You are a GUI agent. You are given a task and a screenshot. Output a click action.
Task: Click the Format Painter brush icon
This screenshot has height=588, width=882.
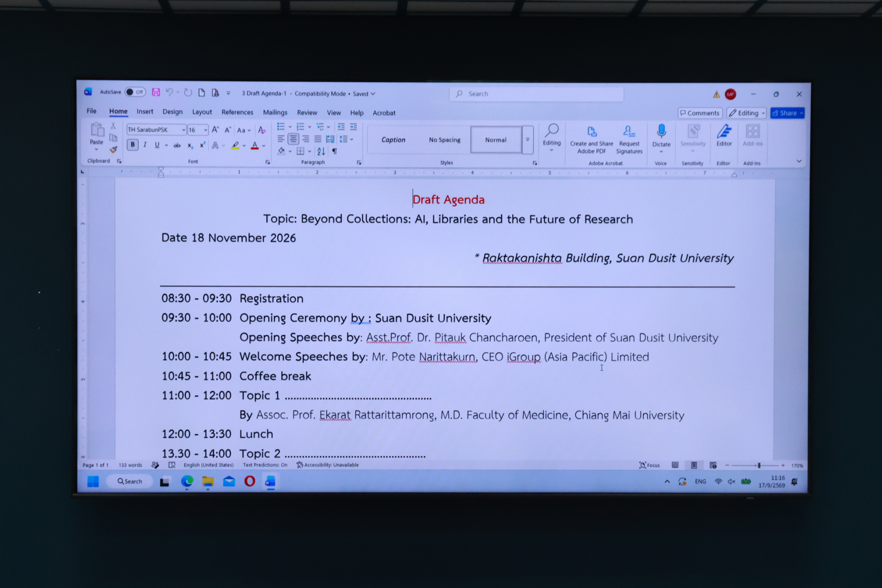tap(113, 149)
